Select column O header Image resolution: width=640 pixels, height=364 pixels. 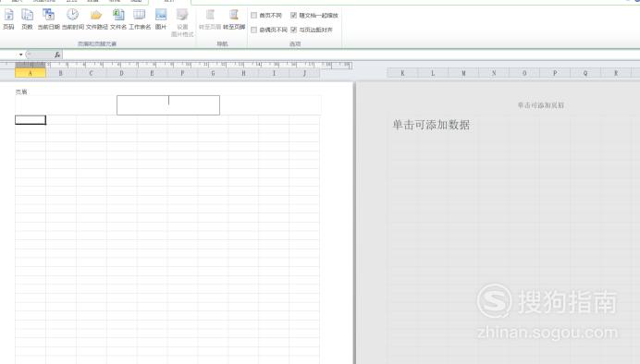click(524, 73)
